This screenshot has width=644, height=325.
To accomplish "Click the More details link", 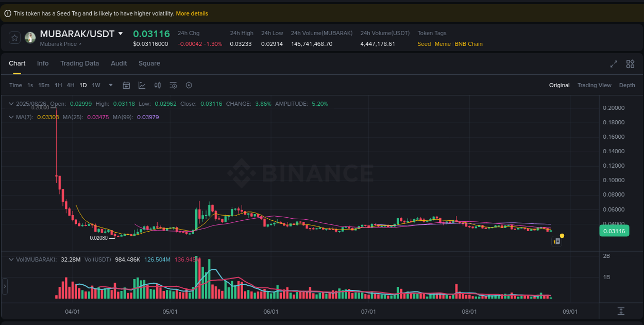I will 192,13.
